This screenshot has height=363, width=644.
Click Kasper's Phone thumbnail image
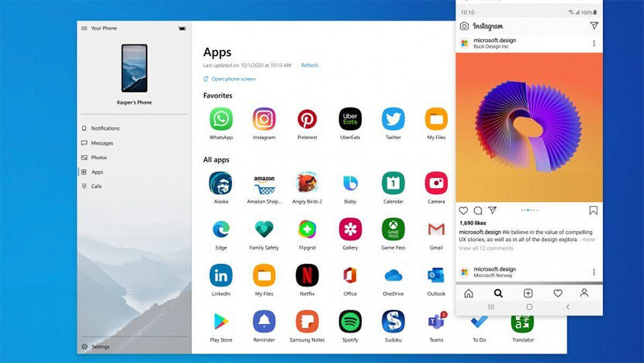point(134,68)
